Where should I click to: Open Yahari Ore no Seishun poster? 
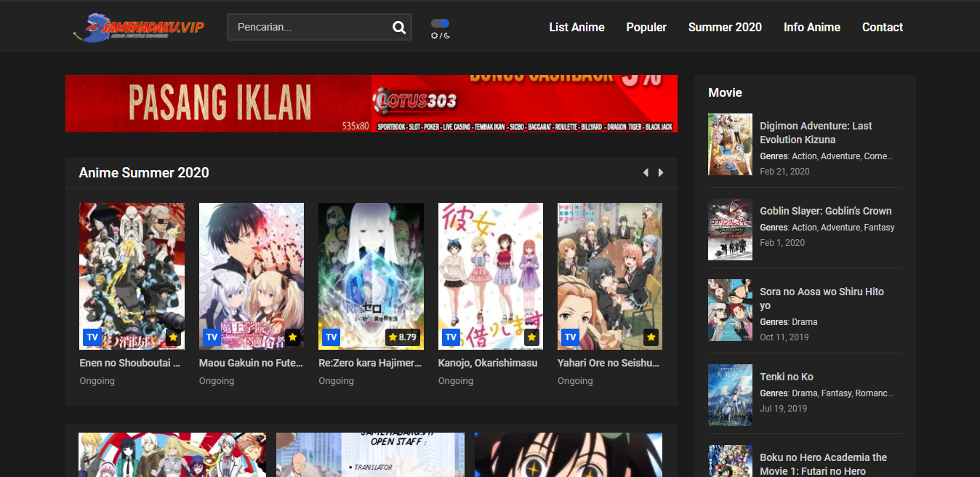pos(610,276)
